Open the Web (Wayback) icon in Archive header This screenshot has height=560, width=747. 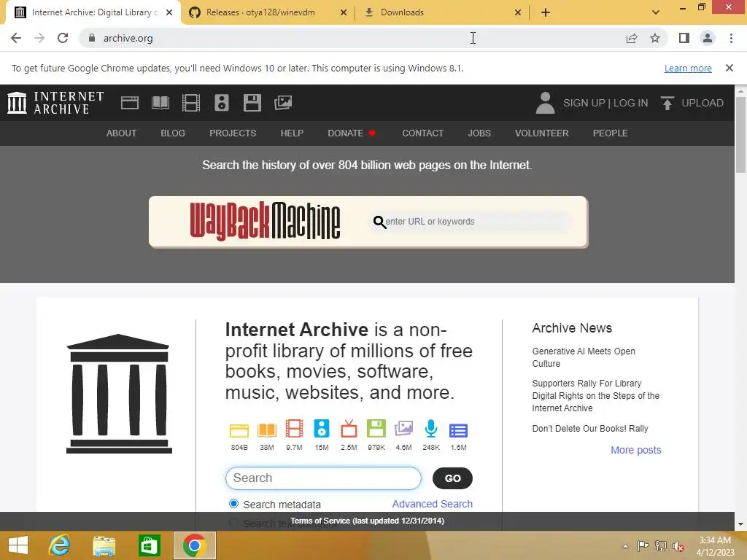pyautogui.click(x=130, y=103)
